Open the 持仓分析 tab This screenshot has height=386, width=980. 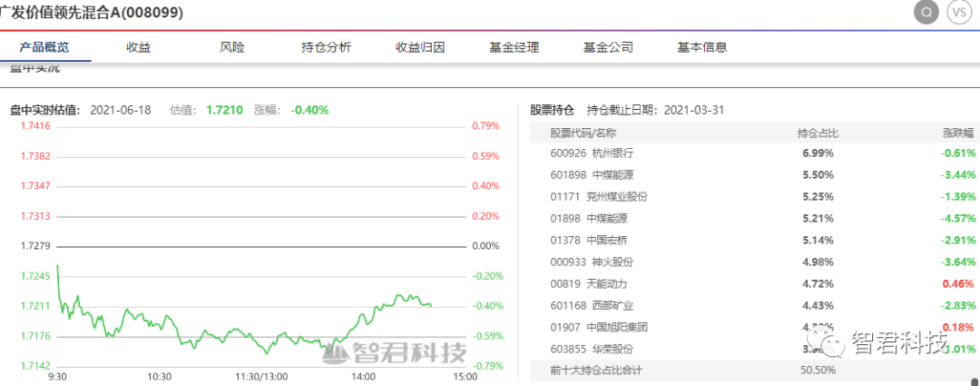(x=327, y=47)
